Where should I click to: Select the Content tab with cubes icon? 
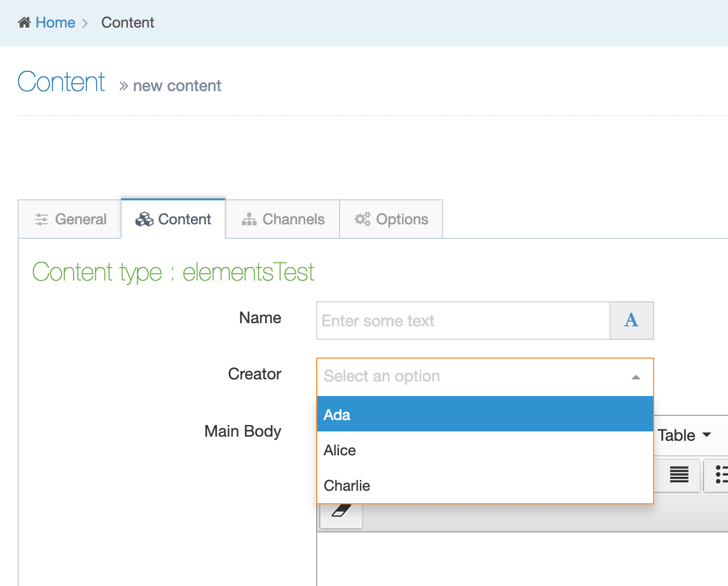coord(173,219)
